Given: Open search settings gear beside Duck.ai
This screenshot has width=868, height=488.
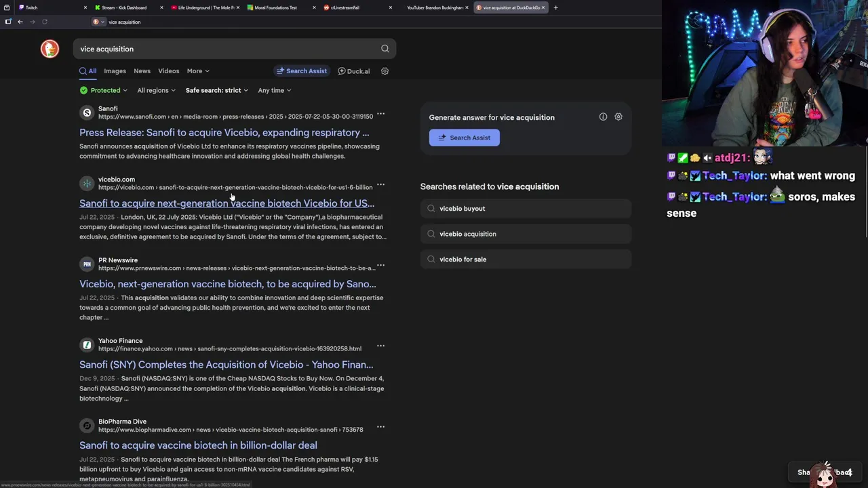Looking at the screenshot, I should tap(384, 71).
